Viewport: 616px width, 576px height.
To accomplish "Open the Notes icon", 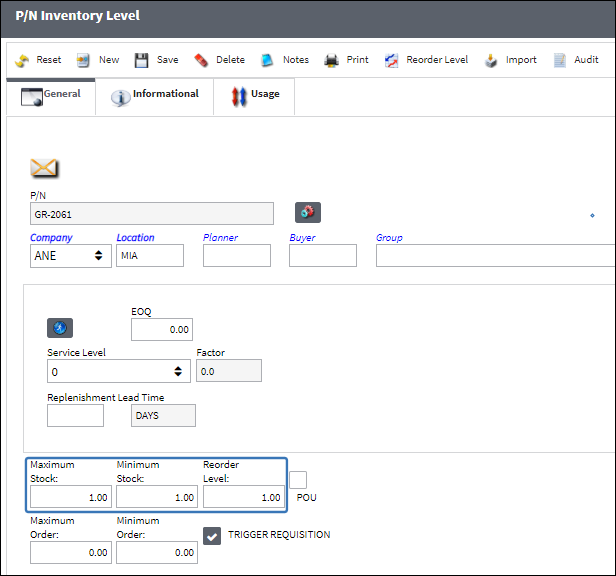I will click(x=267, y=61).
